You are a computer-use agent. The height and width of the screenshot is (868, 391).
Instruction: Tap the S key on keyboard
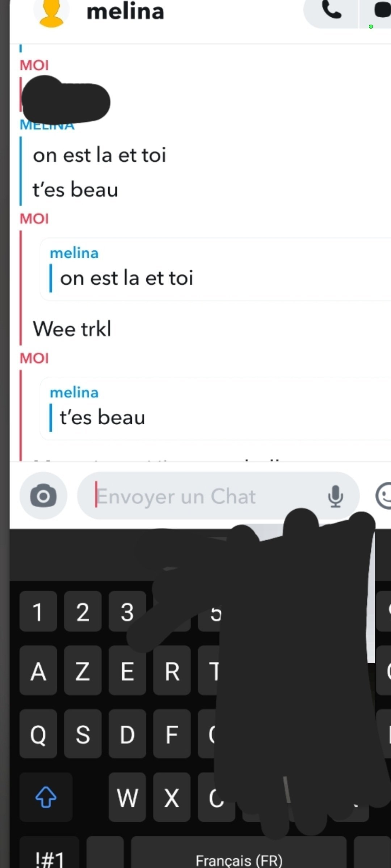tap(83, 735)
